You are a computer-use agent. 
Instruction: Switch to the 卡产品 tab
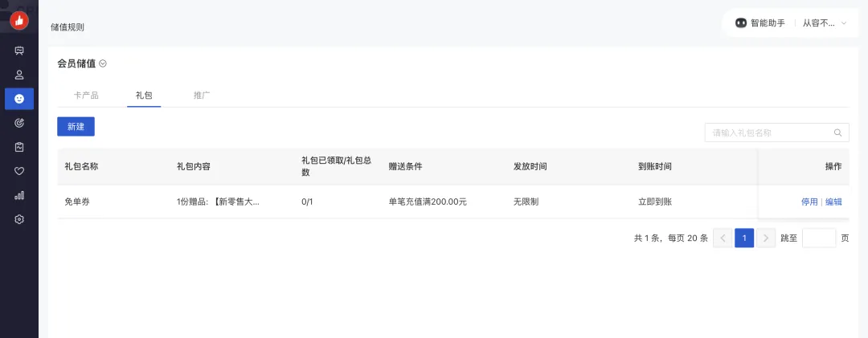click(x=86, y=96)
